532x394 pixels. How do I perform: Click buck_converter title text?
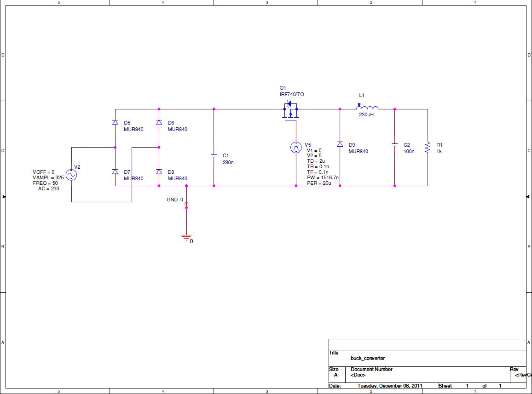pos(368,359)
